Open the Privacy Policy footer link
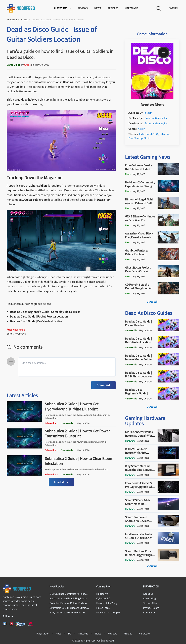This screenshot has height=644, width=186. click(x=151, y=608)
